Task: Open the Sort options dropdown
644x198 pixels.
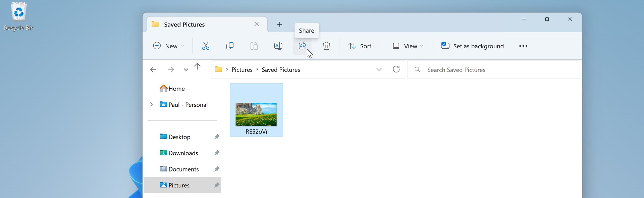Action: coord(363,46)
